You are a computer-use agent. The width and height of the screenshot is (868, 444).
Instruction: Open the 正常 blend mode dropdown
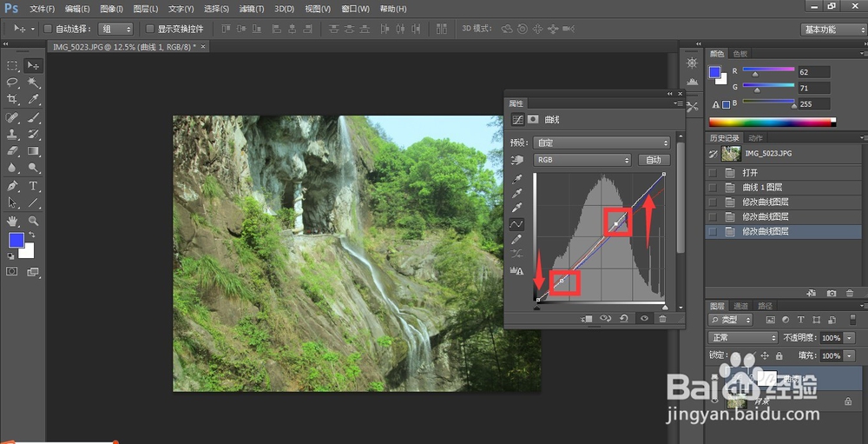(743, 338)
